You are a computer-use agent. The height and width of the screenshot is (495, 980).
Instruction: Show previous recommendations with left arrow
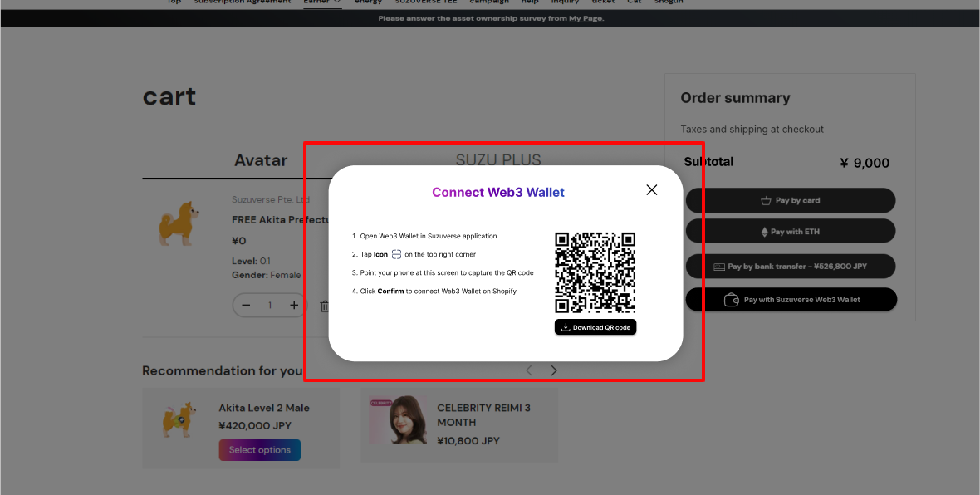(x=529, y=370)
